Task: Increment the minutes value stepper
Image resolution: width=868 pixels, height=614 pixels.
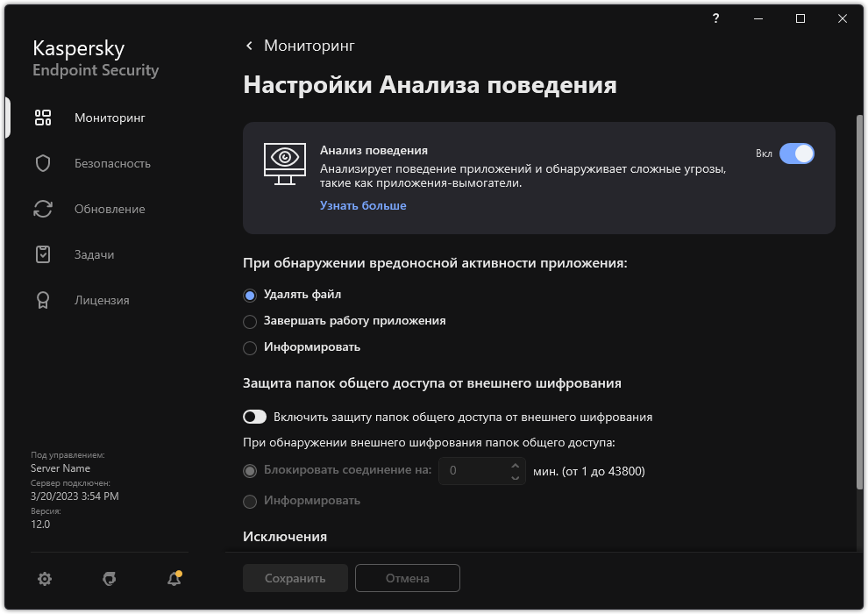Action: coord(516,466)
